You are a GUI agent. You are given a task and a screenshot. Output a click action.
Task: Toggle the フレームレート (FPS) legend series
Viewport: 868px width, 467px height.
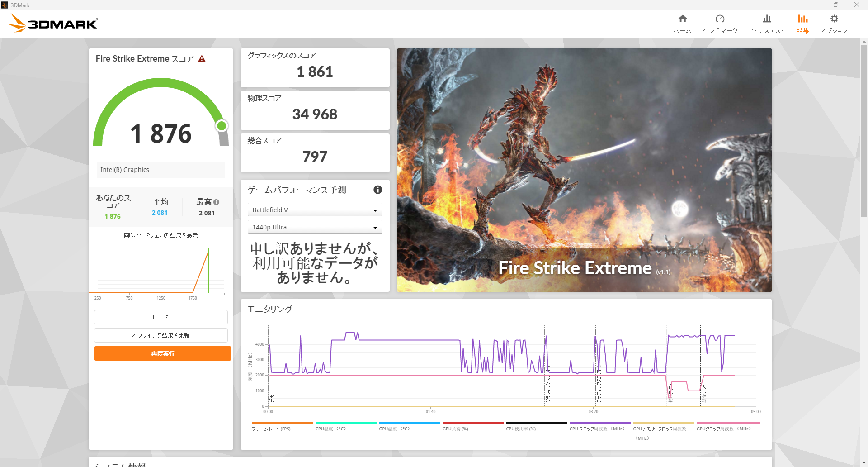click(271, 429)
